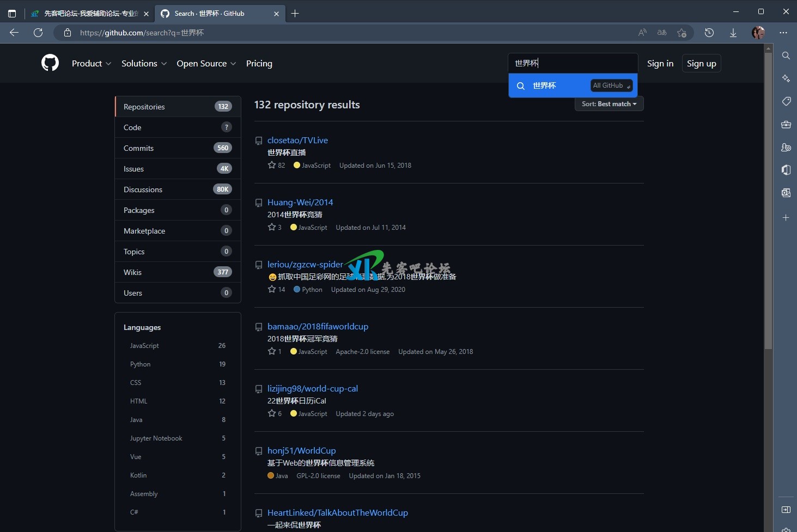This screenshot has height=532, width=797.
Task: Click the sidebar search magnifier icon
Action: [x=786, y=56]
